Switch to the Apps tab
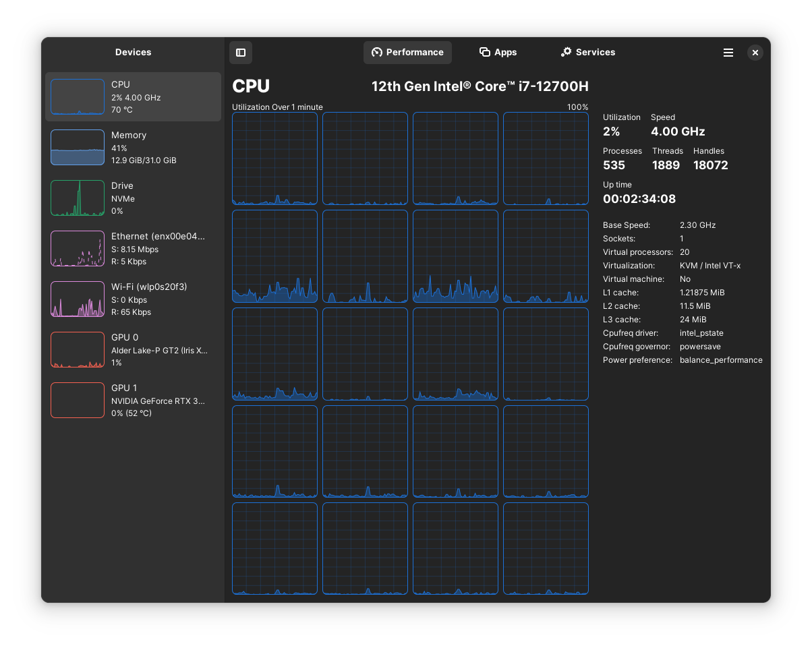The image size is (812, 648). tap(498, 53)
